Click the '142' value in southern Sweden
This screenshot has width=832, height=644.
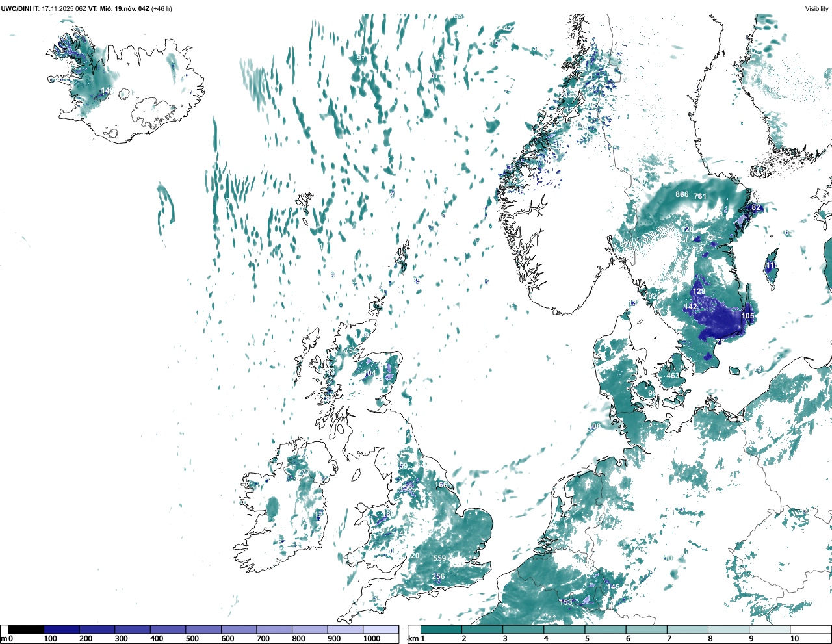690,307
